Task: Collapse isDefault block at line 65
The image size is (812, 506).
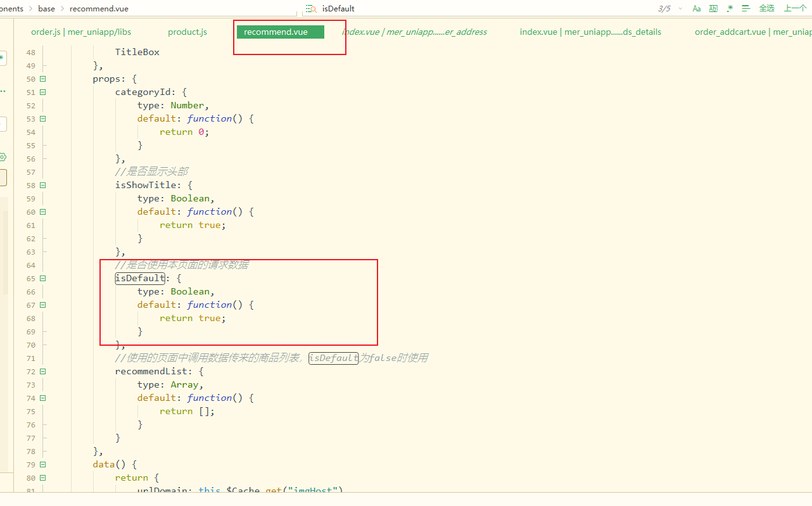Action: click(x=43, y=279)
